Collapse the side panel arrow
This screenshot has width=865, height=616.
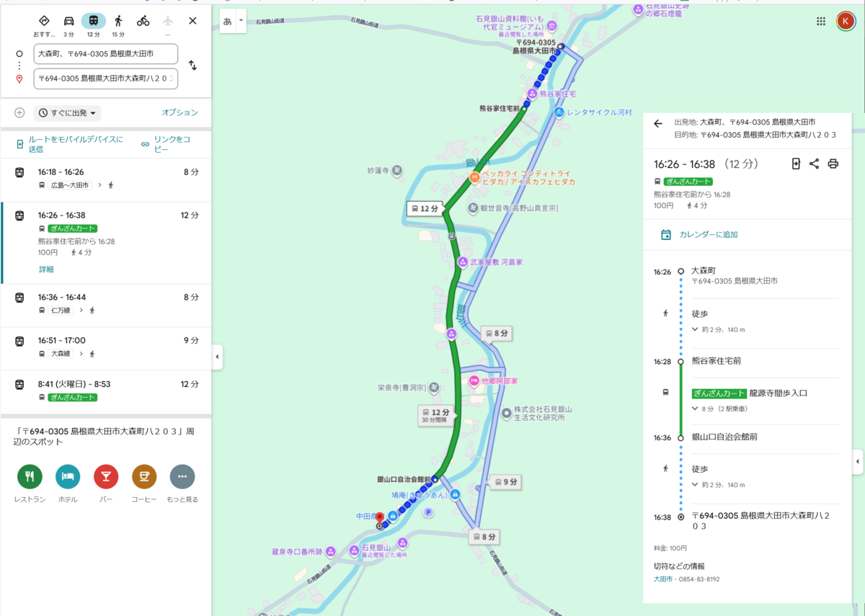click(x=217, y=357)
